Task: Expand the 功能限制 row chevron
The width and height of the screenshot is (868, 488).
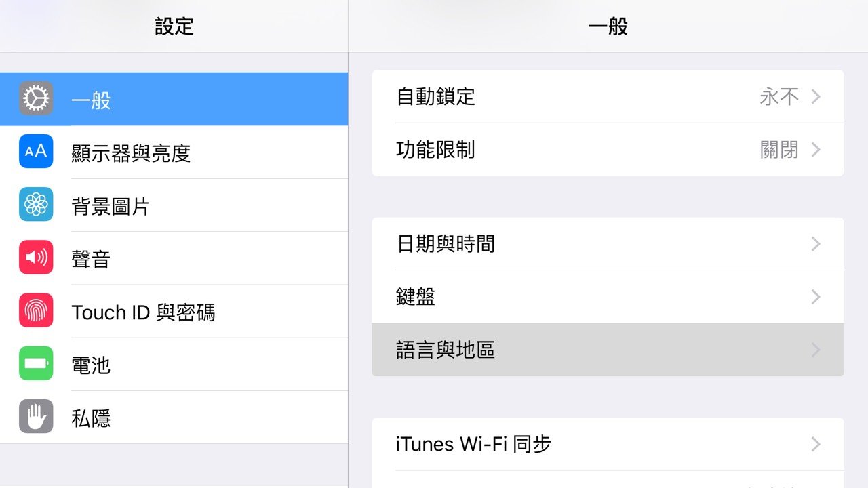Action: (816, 150)
